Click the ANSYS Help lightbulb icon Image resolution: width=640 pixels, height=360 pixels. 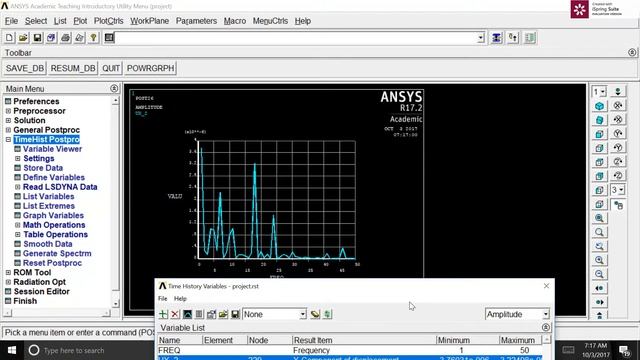(x=93, y=38)
